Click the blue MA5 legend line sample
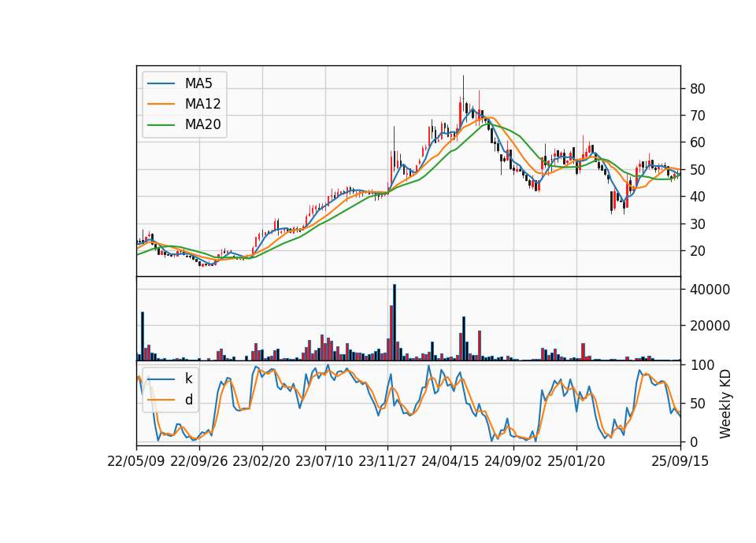The height and width of the screenshot is (543, 756). pos(161,83)
